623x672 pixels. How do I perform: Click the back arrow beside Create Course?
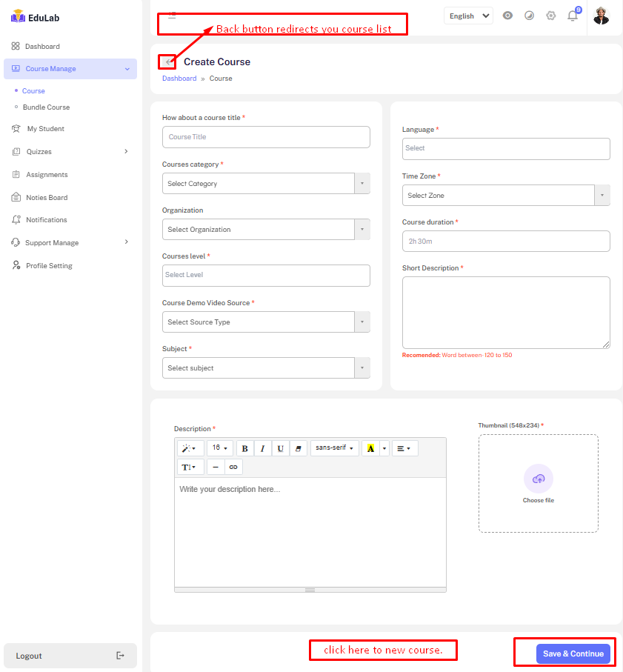[168, 62]
